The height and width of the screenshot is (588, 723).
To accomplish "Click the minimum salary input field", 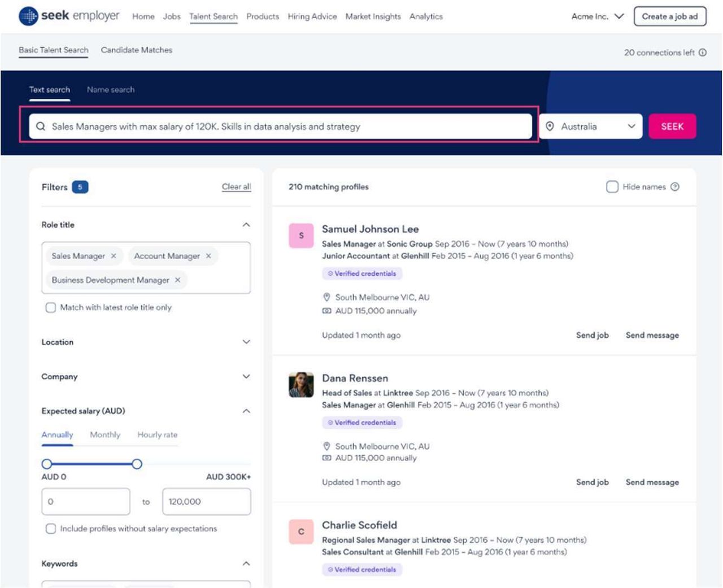I will (x=86, y=502).
